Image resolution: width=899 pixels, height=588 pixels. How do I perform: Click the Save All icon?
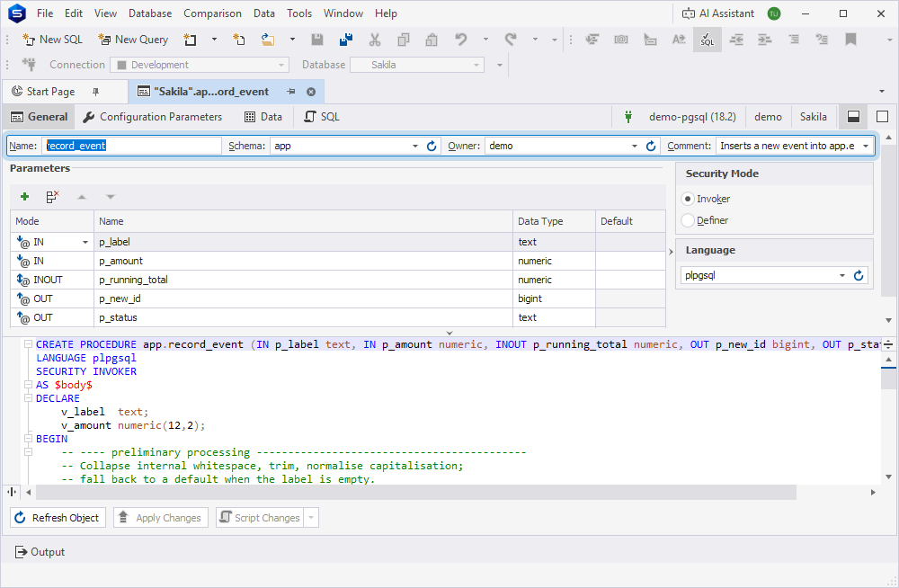tap(346, 40)
